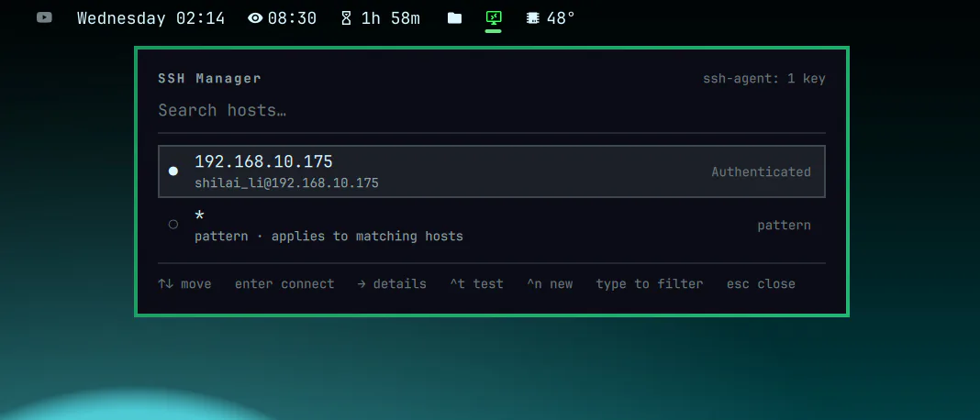Select the filled dot for 192.168.10.175
980x420 pixels.
[173, 171]
